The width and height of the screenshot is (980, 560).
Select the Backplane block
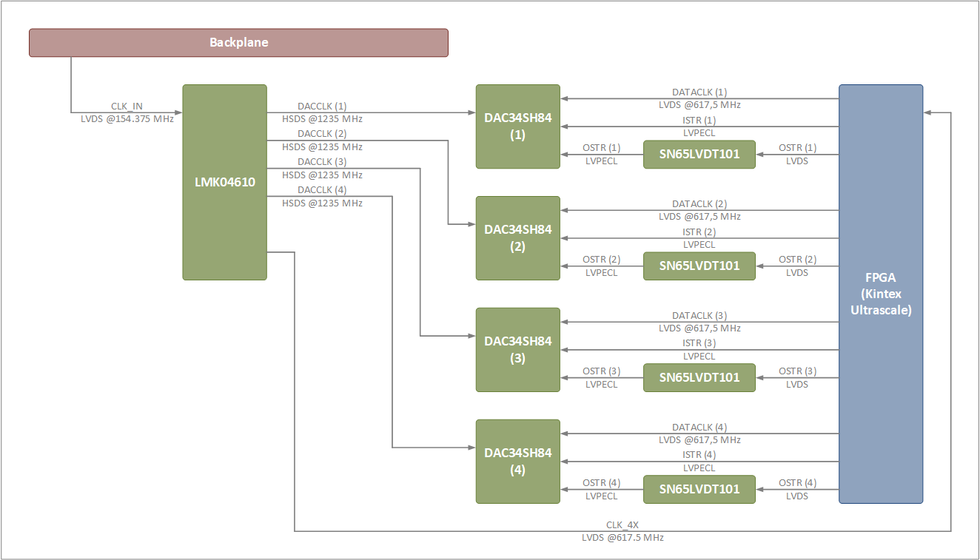238,42
